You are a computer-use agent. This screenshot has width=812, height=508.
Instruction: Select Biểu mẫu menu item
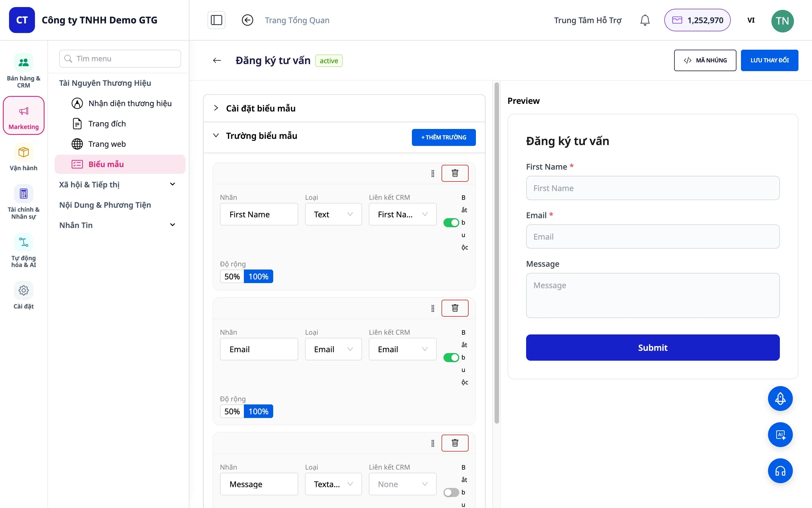pos(120,164)
